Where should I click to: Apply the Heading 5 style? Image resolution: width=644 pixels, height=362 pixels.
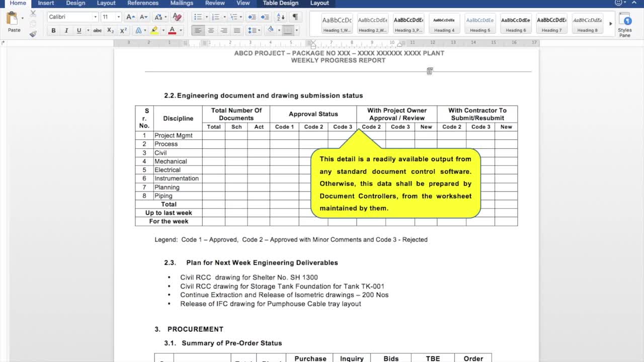pos(480,24)
